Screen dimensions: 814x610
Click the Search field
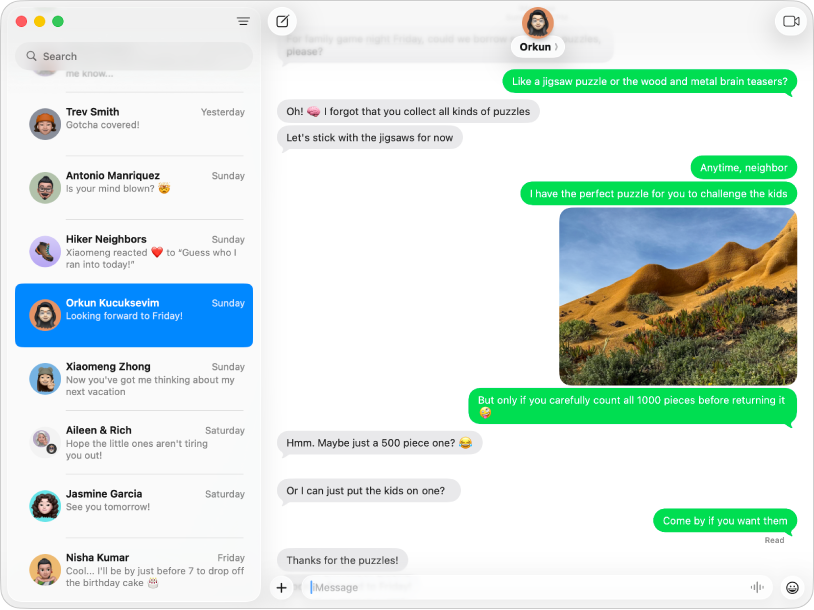[133, 56]
